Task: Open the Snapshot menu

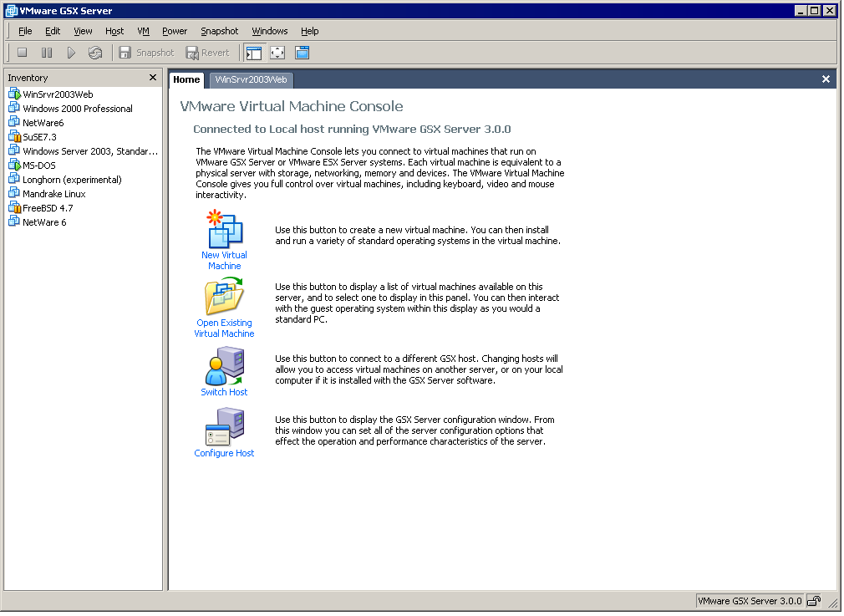Action: [x=219, y=31]
